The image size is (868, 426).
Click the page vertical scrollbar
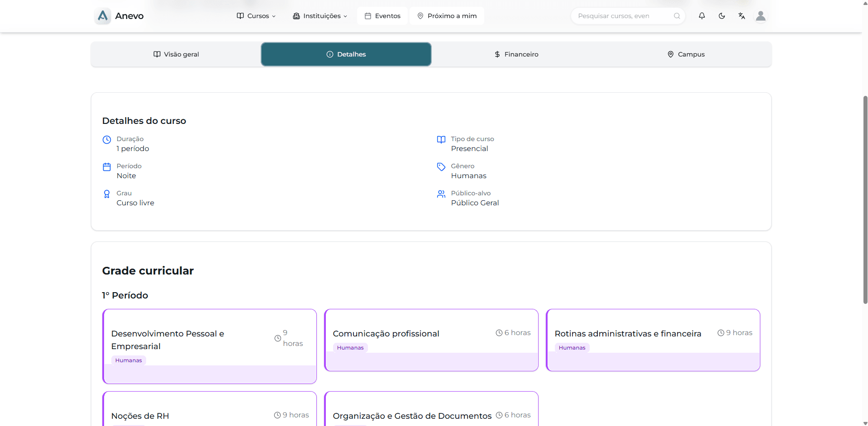click(865, 199)
